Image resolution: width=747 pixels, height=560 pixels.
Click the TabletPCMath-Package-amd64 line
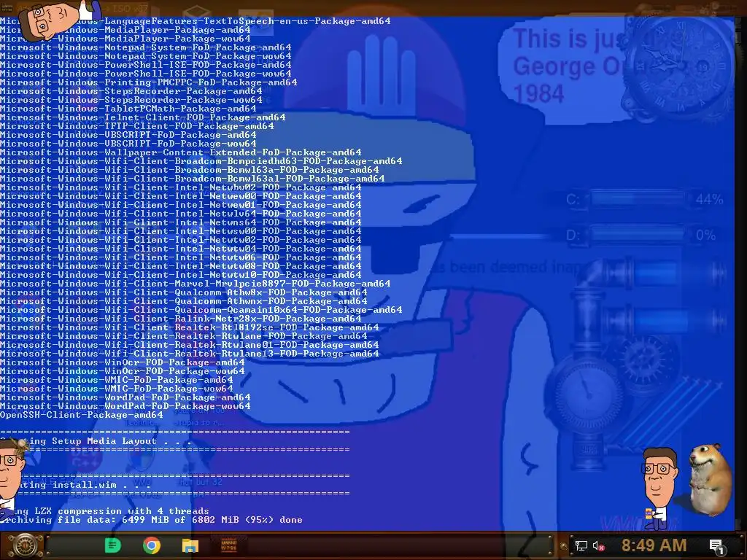(x=128, y=109)
